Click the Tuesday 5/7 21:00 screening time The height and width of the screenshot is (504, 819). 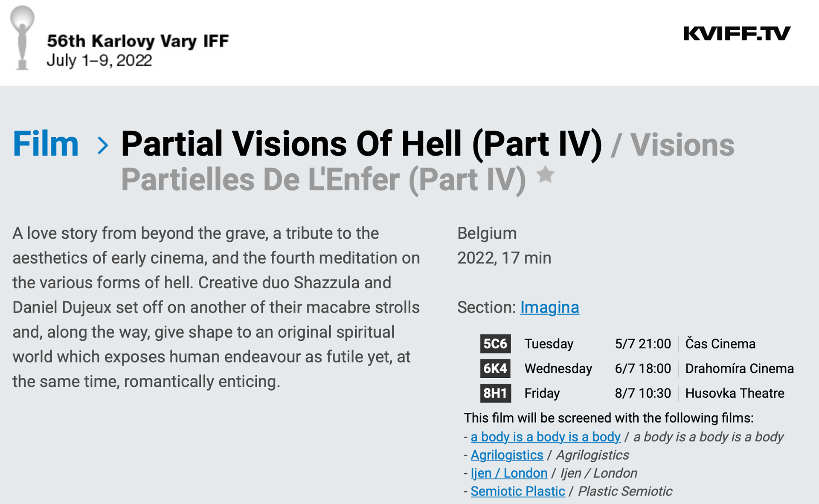click(x=642, y=344)
